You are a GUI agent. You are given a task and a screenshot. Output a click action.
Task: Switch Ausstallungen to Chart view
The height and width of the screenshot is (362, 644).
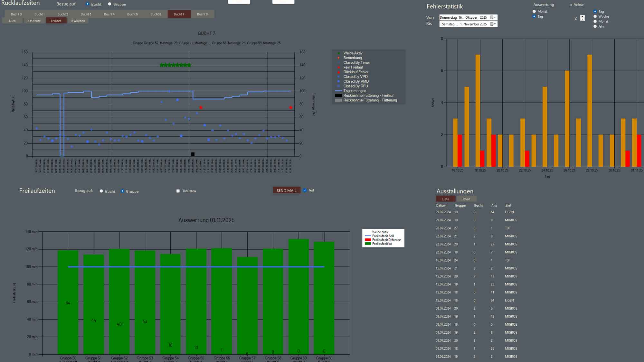point(466,199)
